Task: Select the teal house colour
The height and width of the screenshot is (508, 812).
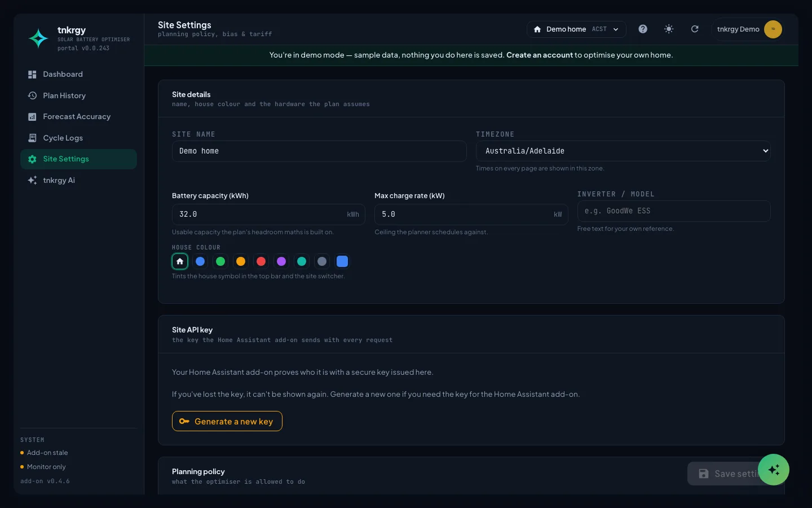Action: tap(302, 261)
